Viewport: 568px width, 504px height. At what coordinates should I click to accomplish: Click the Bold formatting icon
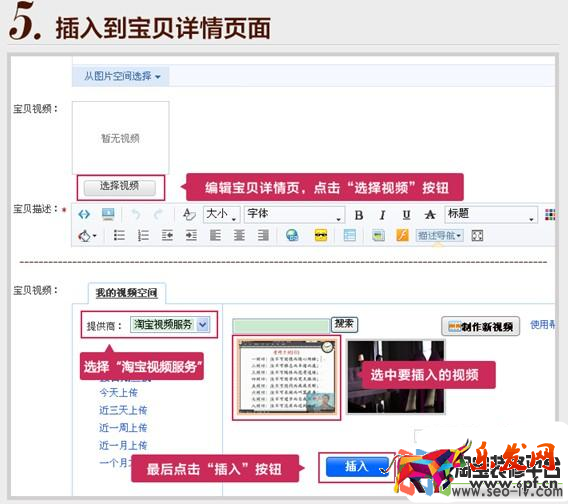359,215
